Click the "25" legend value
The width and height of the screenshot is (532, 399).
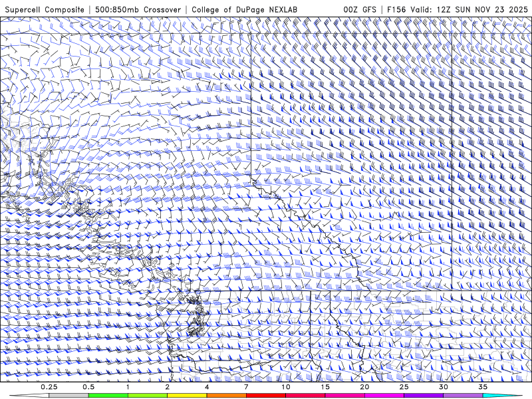pos(404,387)
